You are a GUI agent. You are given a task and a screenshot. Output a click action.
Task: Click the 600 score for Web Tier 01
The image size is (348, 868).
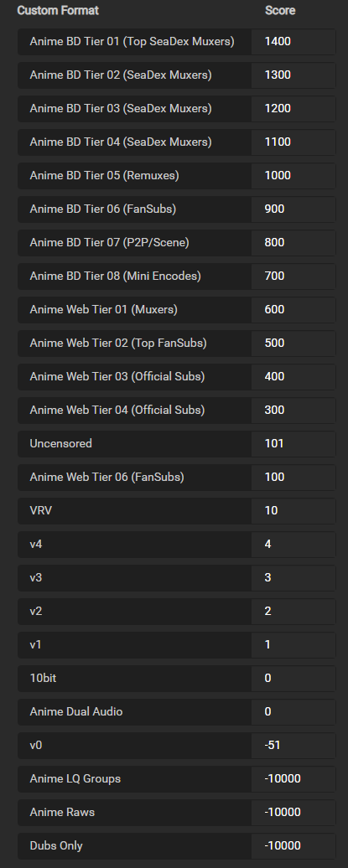[x=293, y=309]
